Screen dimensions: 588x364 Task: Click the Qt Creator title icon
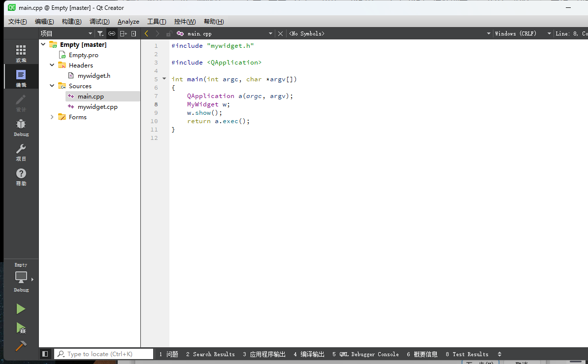point(12,7)
